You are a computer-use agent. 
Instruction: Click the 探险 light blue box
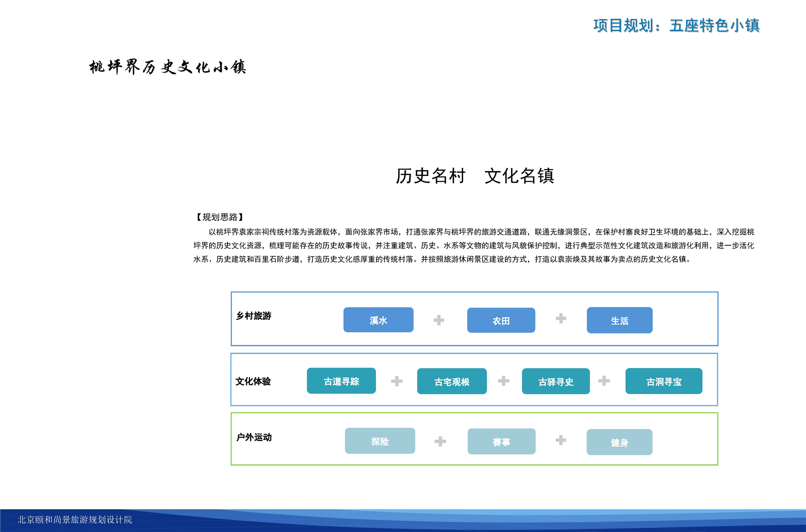380,441
